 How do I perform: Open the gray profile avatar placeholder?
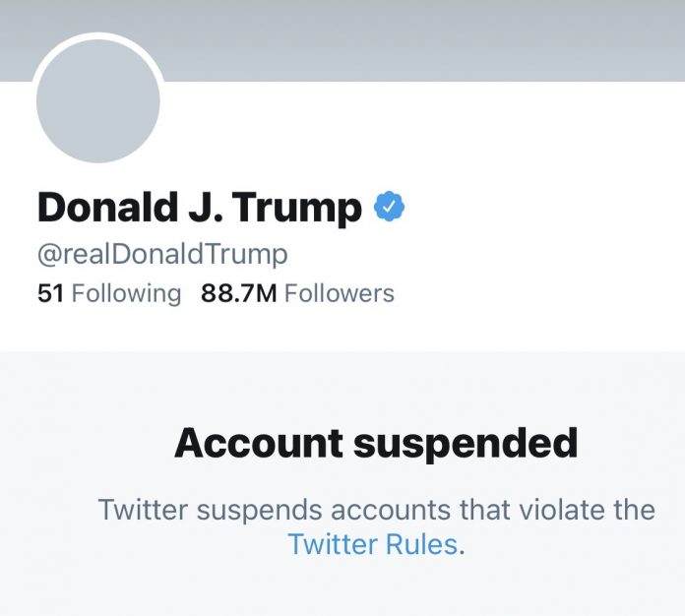[98, 100]
